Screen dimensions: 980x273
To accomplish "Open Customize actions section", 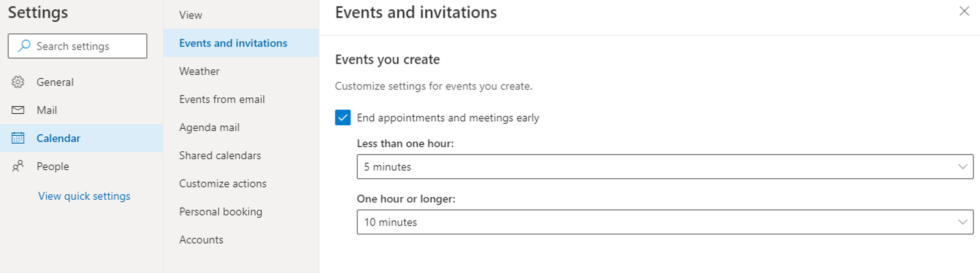I will point(223,184).
